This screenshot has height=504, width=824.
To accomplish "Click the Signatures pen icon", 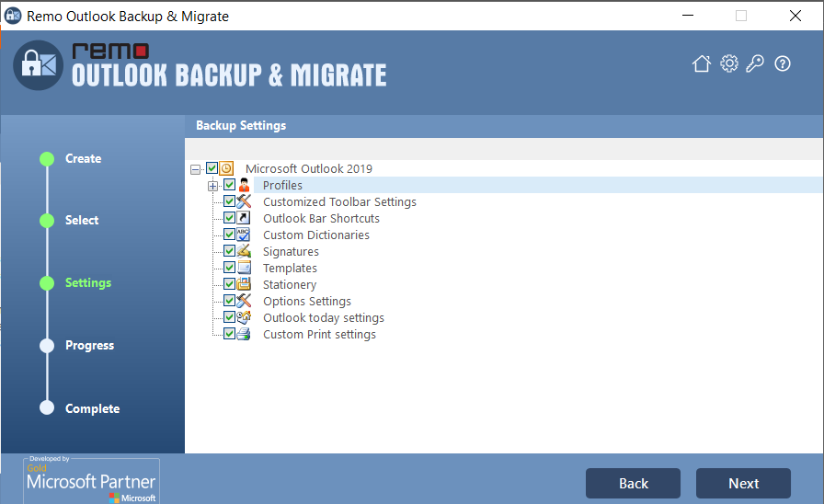I will [x=245, y=252].
